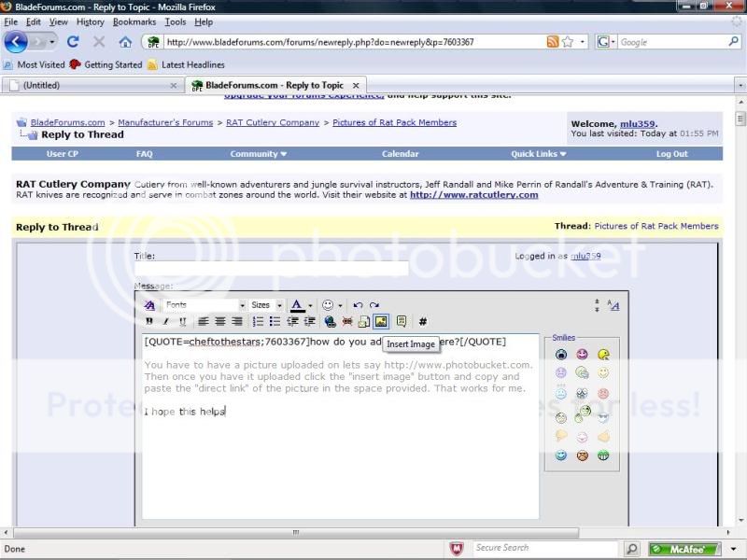Align message text center
The height and width of the screenshot is (560, 747).
coord(220,321)
